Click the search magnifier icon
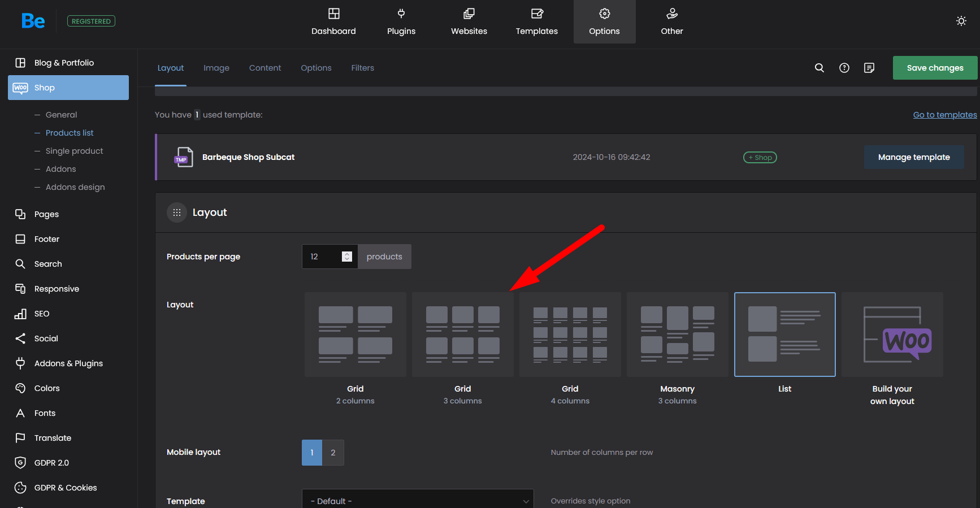 pyautogui.click(x=819, y=68)
